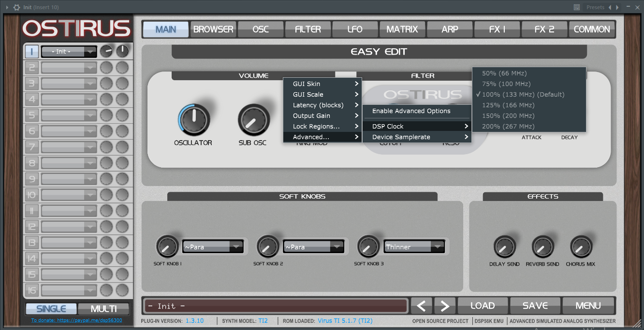Select part 16 button
The height and width of the screenshot is (330, 644).
coord(31,290)
